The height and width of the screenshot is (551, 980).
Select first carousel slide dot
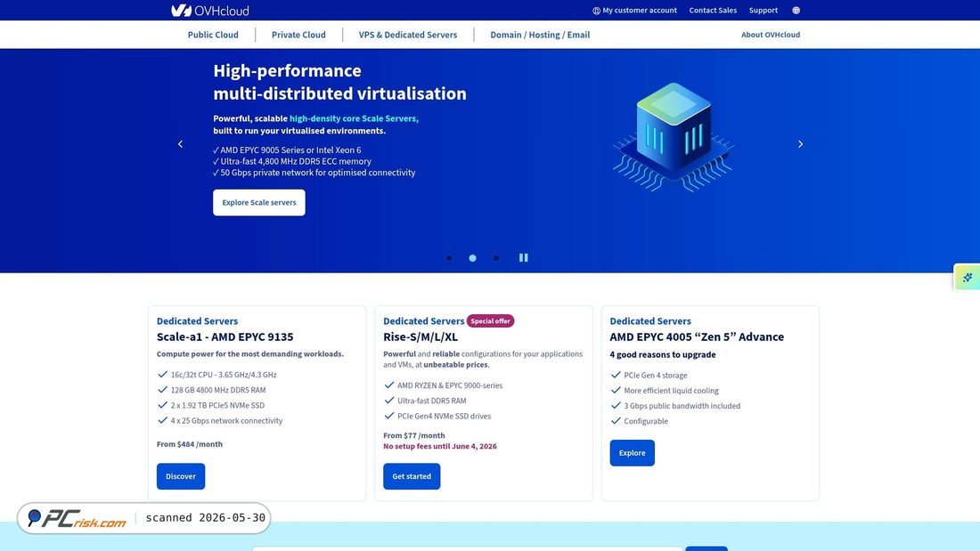(x=449, y=258)
